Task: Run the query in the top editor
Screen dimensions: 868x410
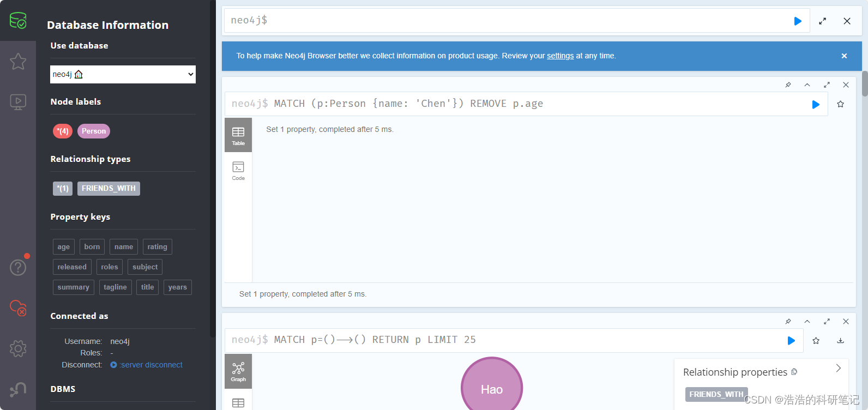Action: [x=798, y=21]
